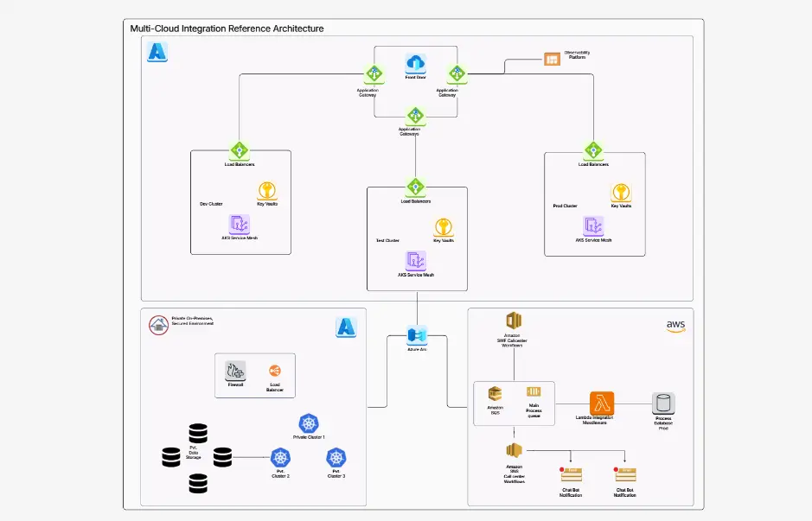Image resolution: width=812 pixels, height=521 pixels.
Task: Click AKS Service Mesh icon in Prod Cluster
Action: (593, 226)
